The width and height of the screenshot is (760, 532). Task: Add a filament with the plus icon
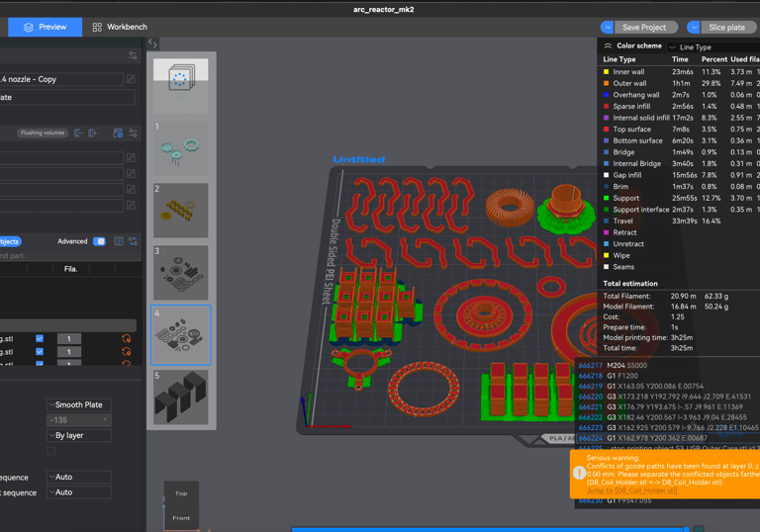click(x=93, y=133)
